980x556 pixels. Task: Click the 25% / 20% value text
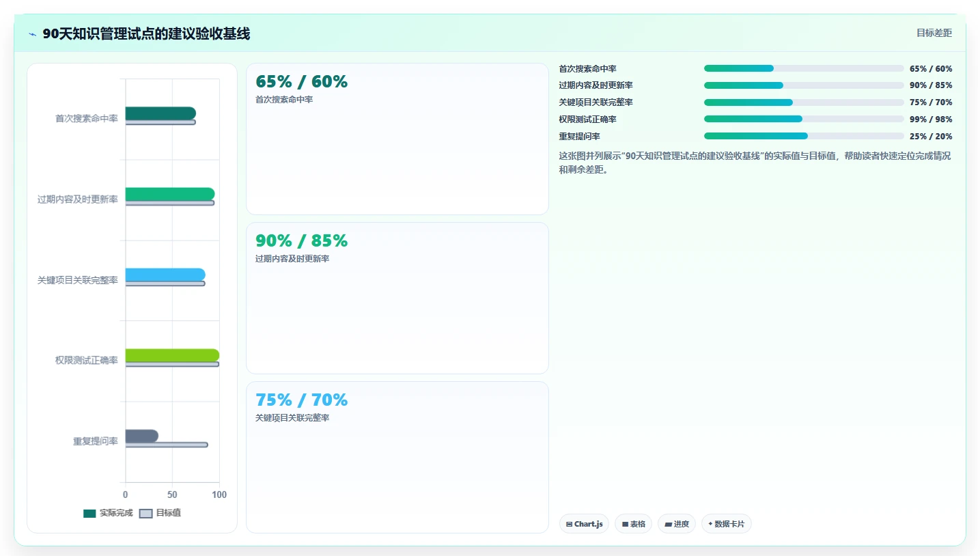point(931,137)
